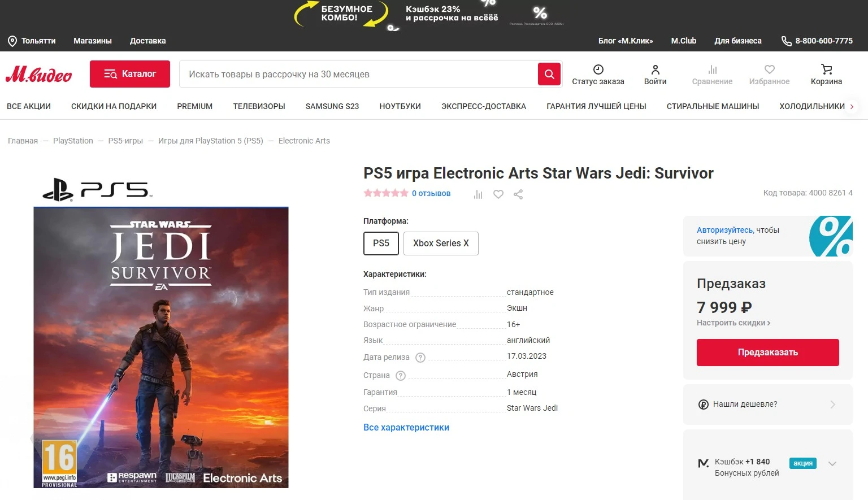Go to PS5-игры breadcrumb
Screen dimensions: 868x500
125,141
